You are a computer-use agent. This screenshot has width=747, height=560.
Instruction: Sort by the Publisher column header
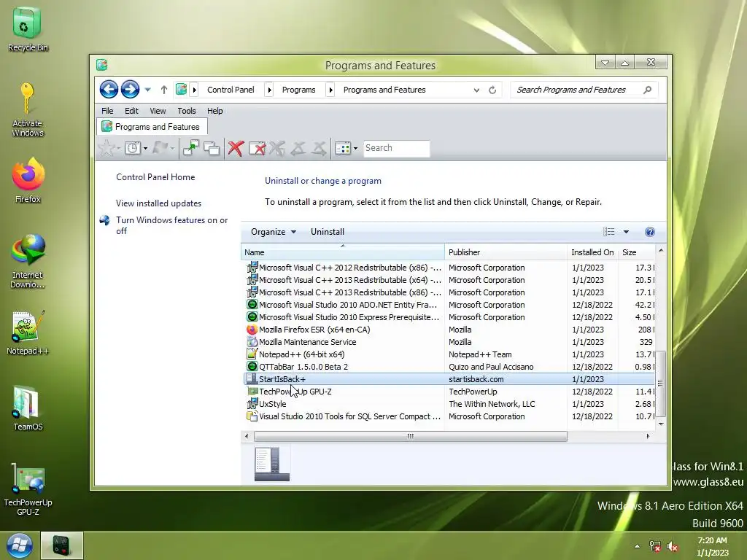pos(506,252)
